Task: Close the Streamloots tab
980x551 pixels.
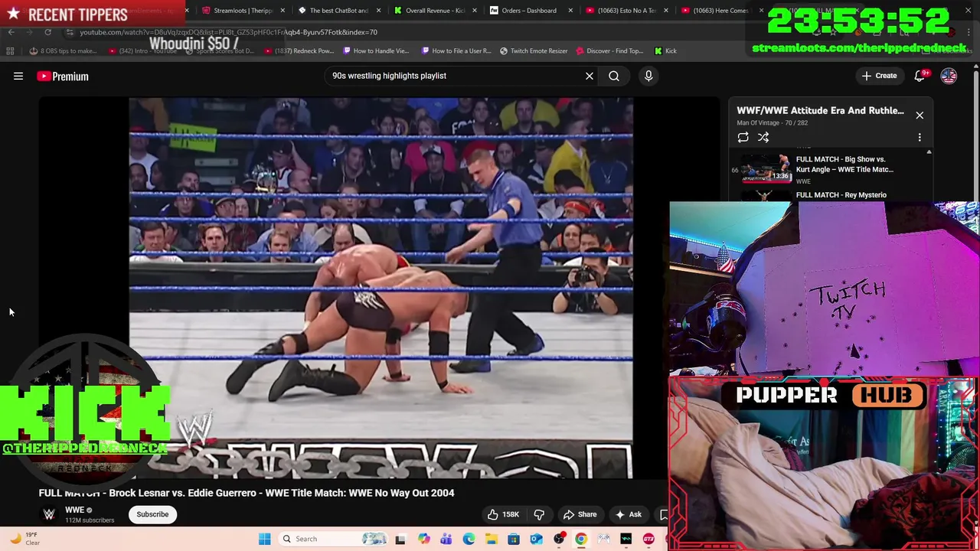Action: point(283,11)
